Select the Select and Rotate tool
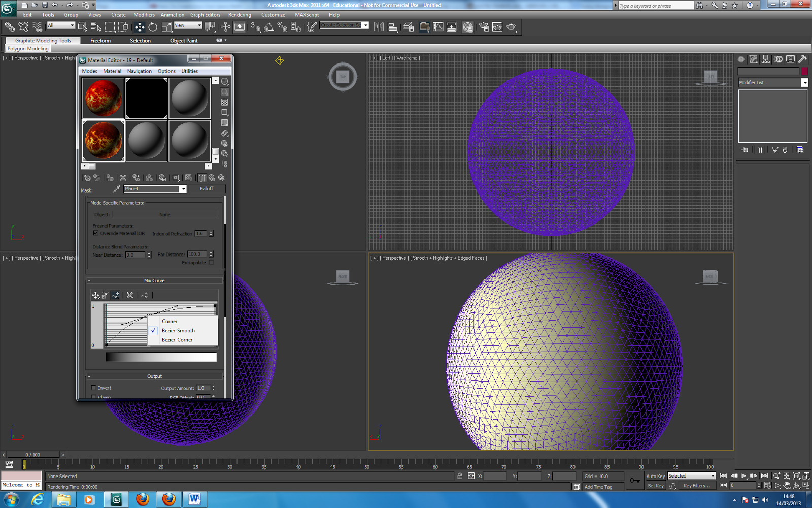812x508 pixels. pyautogui.click(x=152, y=27)
